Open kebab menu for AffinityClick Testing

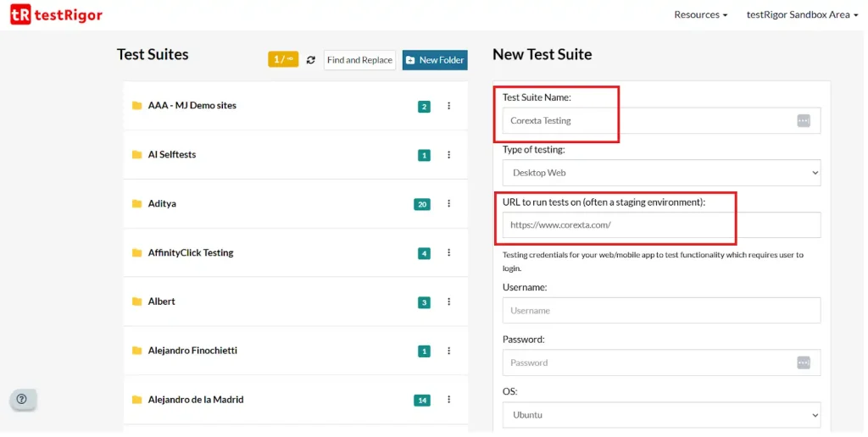click(x=449, y=252)
